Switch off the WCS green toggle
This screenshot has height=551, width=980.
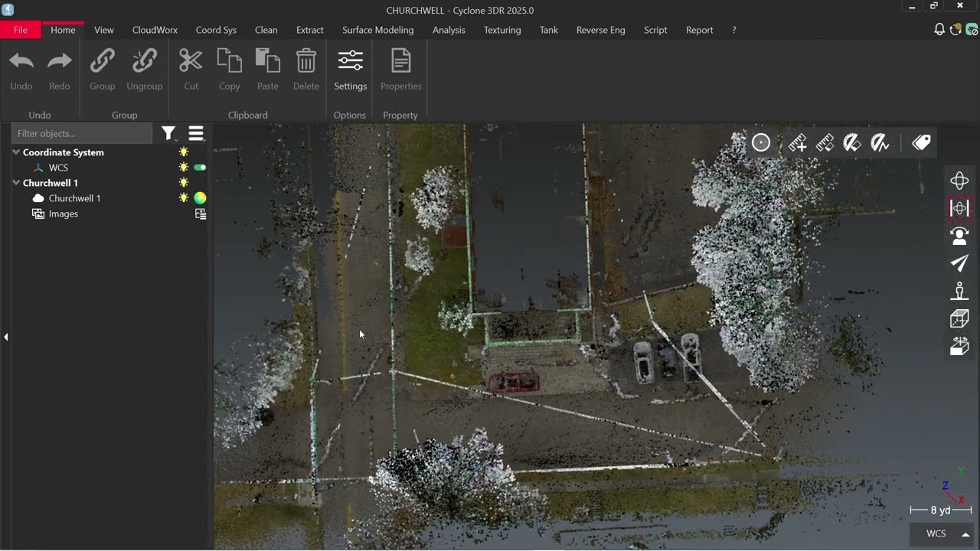[200, 168]
